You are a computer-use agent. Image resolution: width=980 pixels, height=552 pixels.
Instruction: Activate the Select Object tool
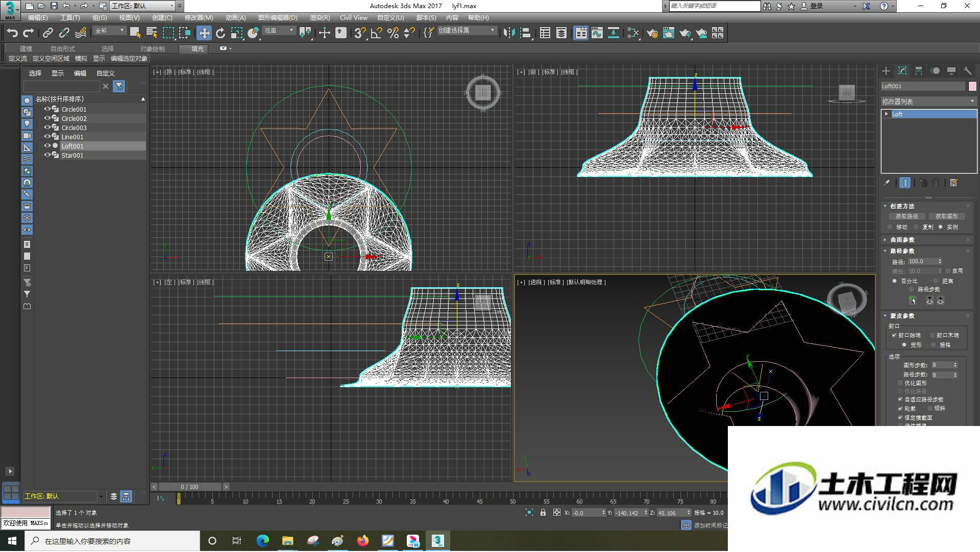tap(135, 33)
